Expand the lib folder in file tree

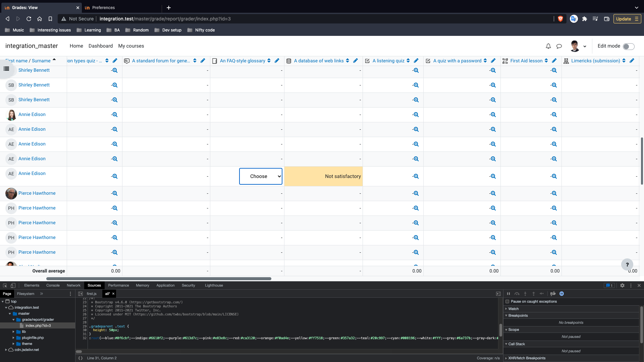[x=13, y=332]
